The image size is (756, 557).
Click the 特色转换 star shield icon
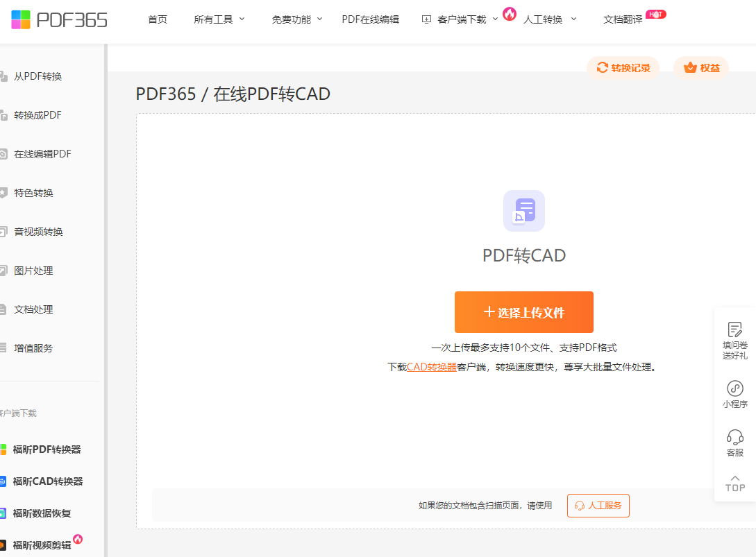pyautogui.click(x=3, y=193)
